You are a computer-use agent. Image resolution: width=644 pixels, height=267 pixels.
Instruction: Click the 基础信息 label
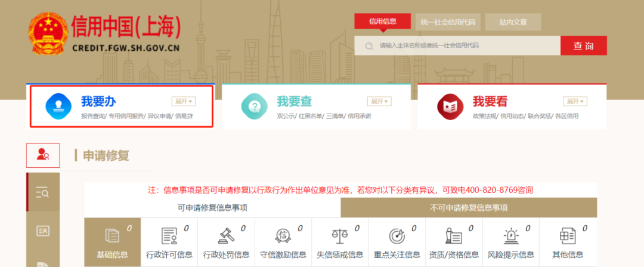click(x=113, y=254)
